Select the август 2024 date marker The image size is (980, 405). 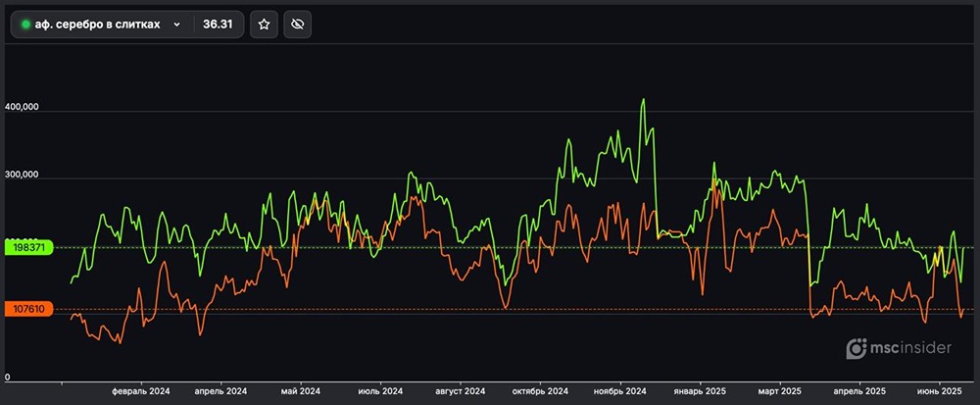[x=459, y=391]
